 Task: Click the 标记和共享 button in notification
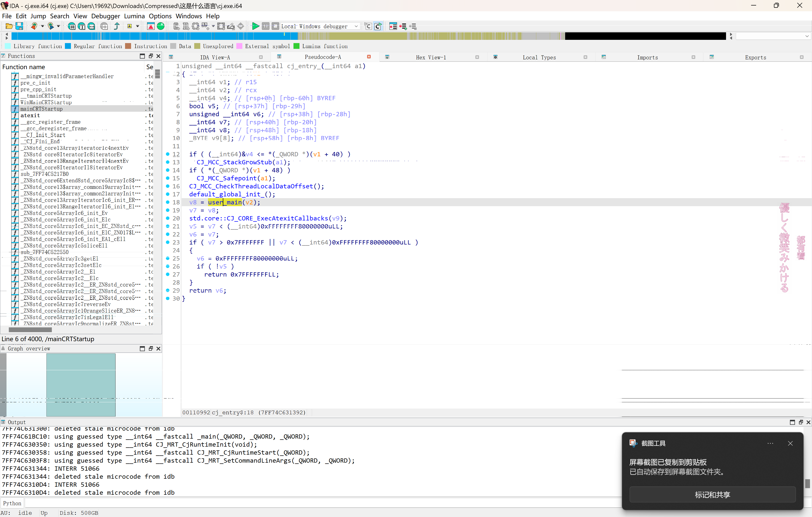pyautogui.click(x=712, y=494)
